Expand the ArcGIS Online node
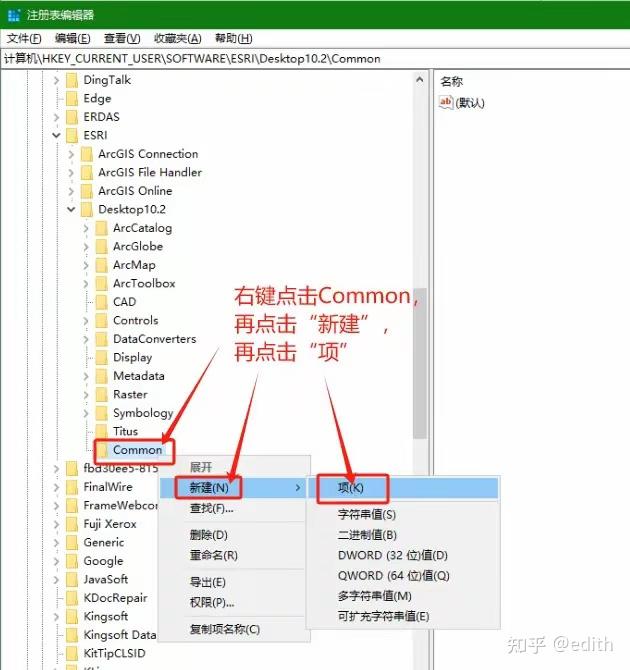Viewport: 630px width, 670px height. tap(71, 191)
